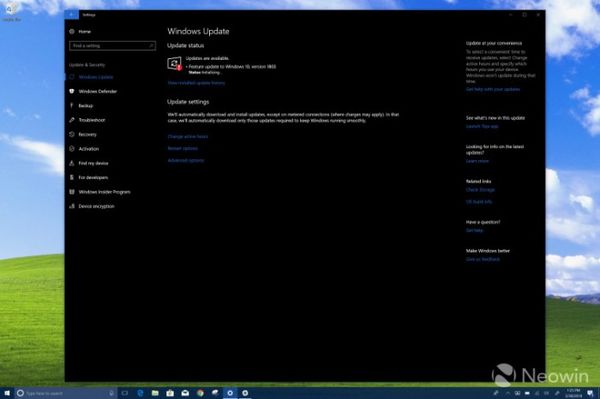Click the Feature update to Windows 10 text

[x=232, y=67]
